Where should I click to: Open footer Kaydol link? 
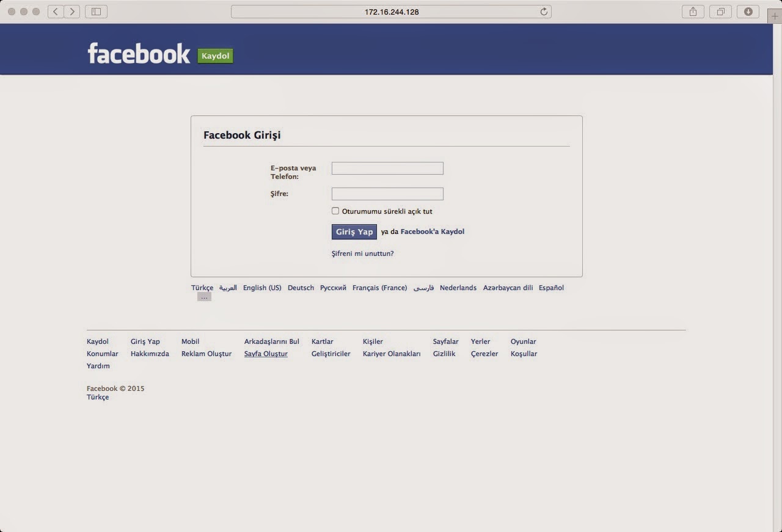coord(98,341)
